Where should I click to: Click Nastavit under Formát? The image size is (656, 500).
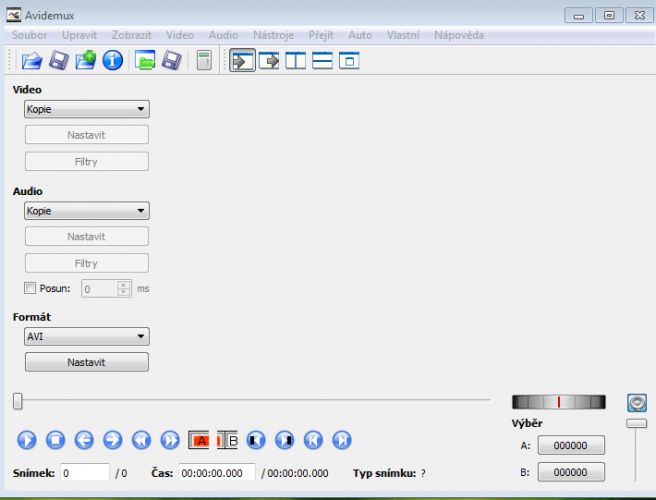[87, 362]
